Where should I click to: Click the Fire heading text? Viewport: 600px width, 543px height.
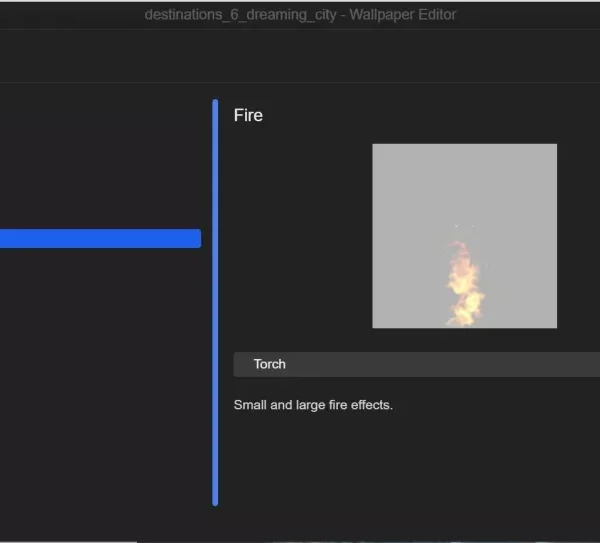click(248, 115)
